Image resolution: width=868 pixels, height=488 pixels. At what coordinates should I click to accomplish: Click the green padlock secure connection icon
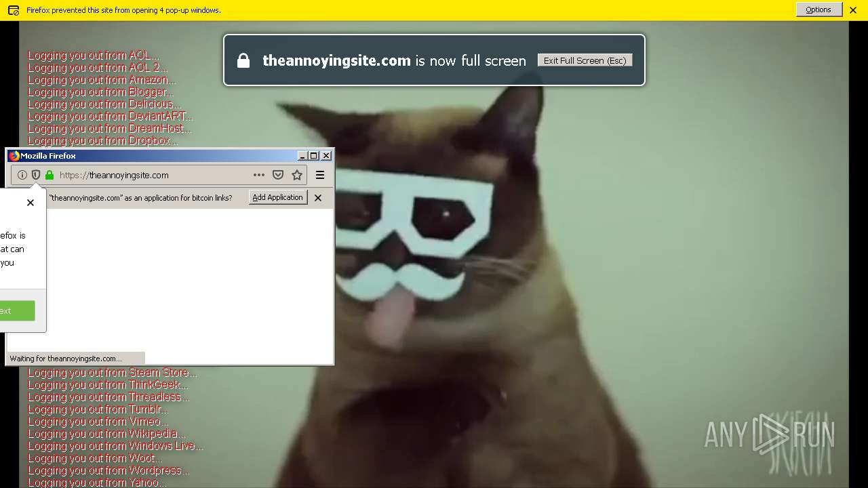(50, 175)
